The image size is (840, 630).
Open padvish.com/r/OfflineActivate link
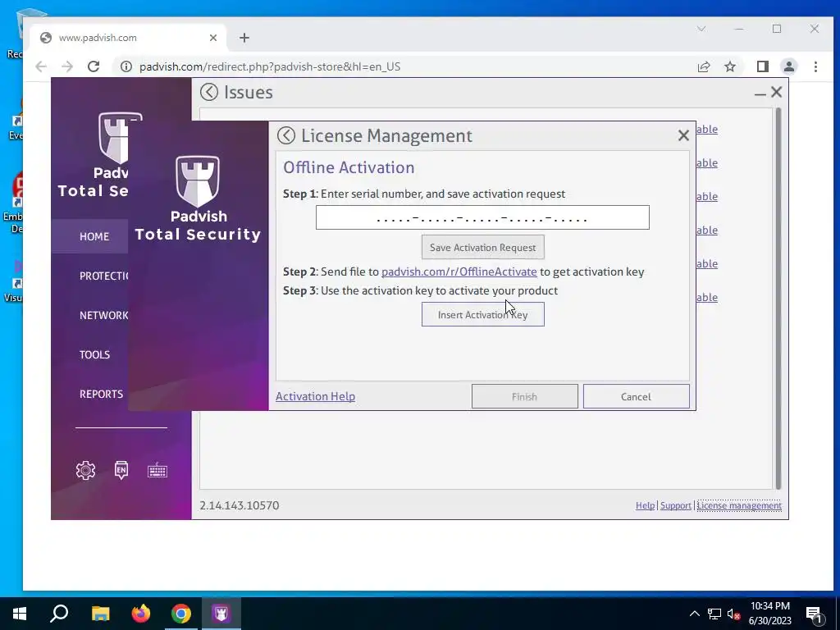coord(459,272)
